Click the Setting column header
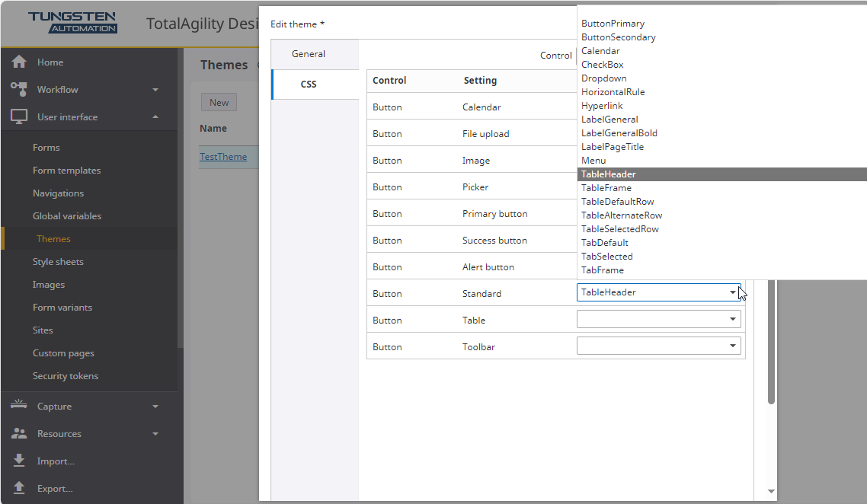 (x=480, y=81)
